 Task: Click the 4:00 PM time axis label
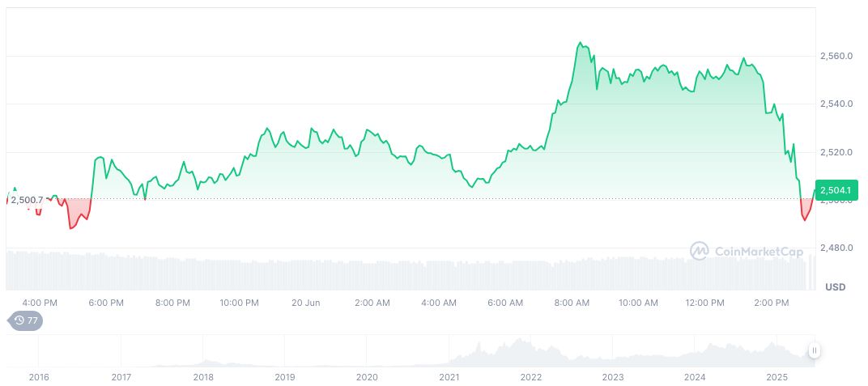click(40, 303)
